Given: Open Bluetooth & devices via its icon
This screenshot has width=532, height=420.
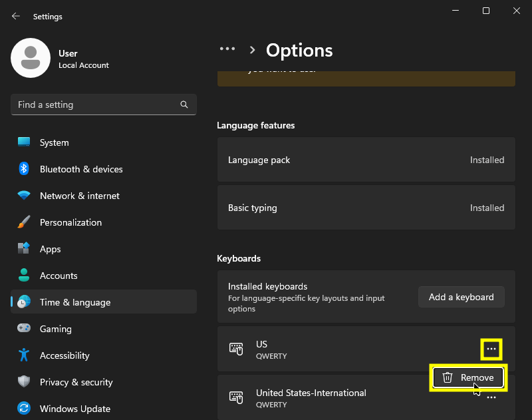Looking at the screenshot, I should [24, 169].
